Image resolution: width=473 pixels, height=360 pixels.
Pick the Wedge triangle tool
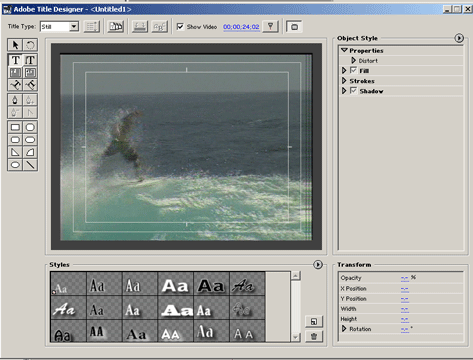(15, 152)
